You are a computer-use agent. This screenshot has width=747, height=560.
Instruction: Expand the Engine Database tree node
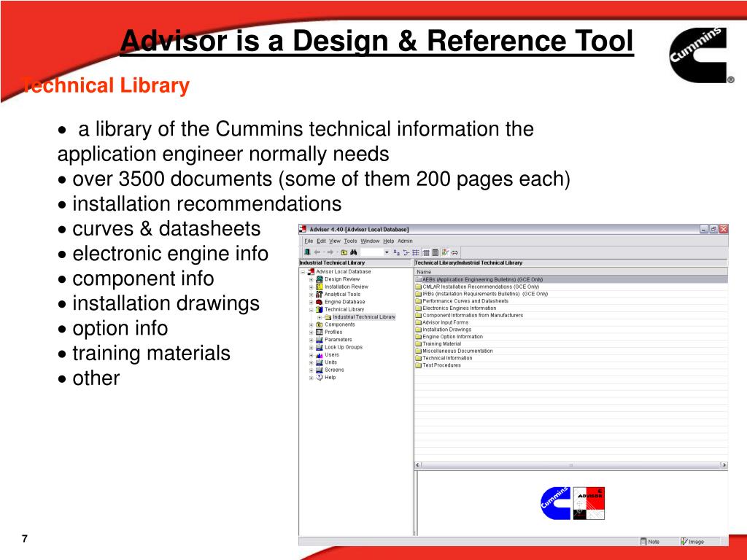(x=311, y=303)
